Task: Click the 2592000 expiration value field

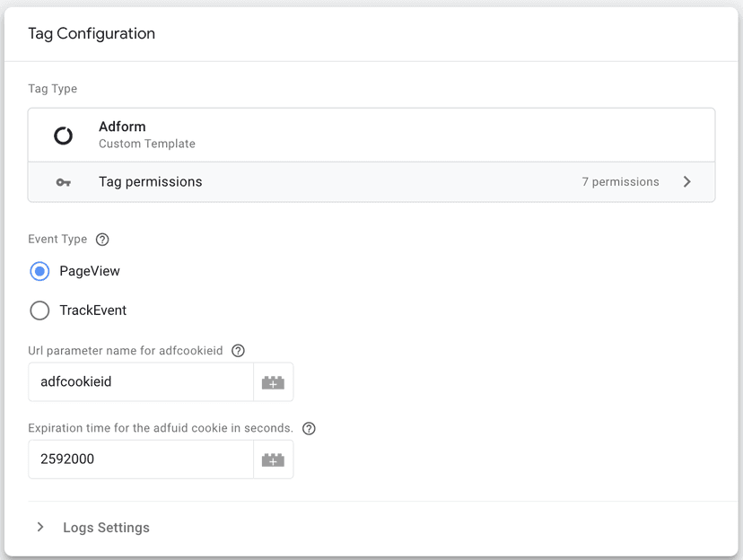Action: coord(140,459)
